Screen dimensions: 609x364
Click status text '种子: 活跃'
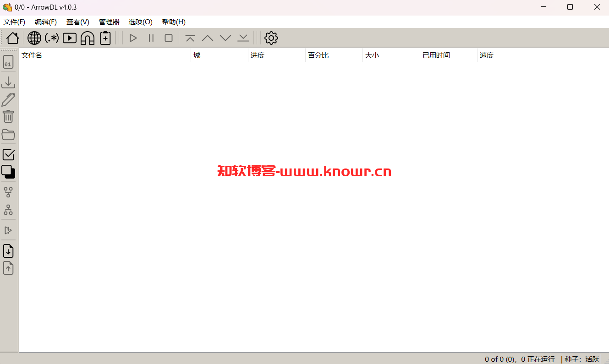(582, 359)
